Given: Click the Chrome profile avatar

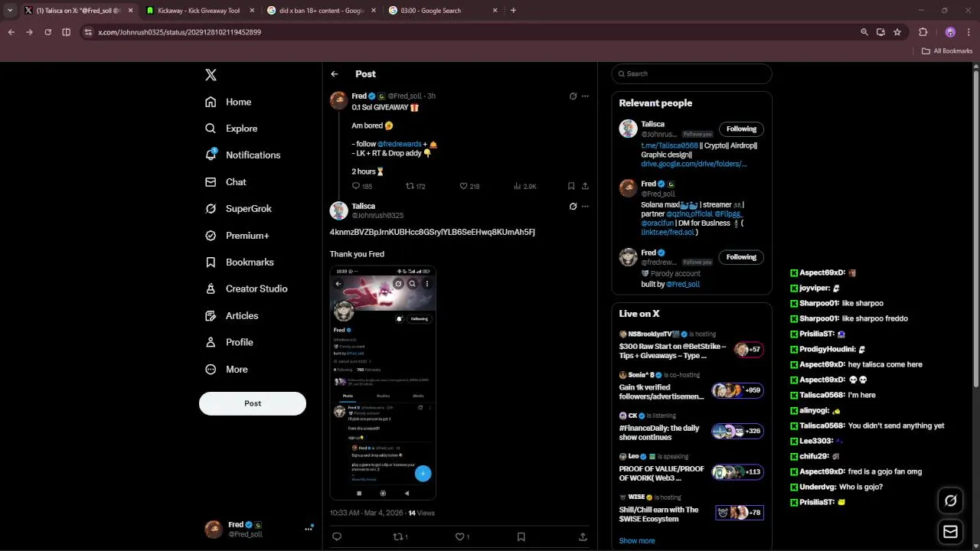Looking at the screenshot, I should click(950, 32).
